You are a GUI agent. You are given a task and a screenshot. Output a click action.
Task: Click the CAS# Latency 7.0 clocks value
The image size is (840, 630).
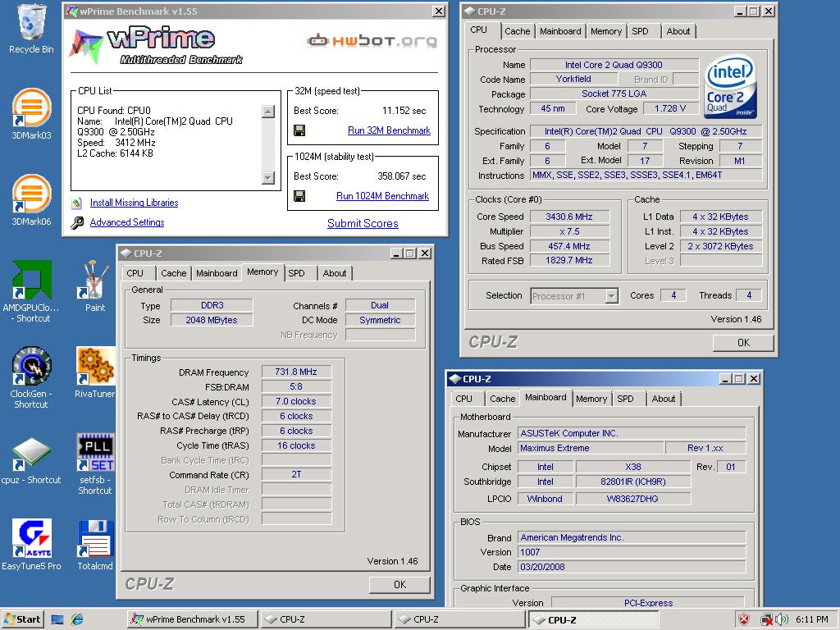(x=296, y=401)
